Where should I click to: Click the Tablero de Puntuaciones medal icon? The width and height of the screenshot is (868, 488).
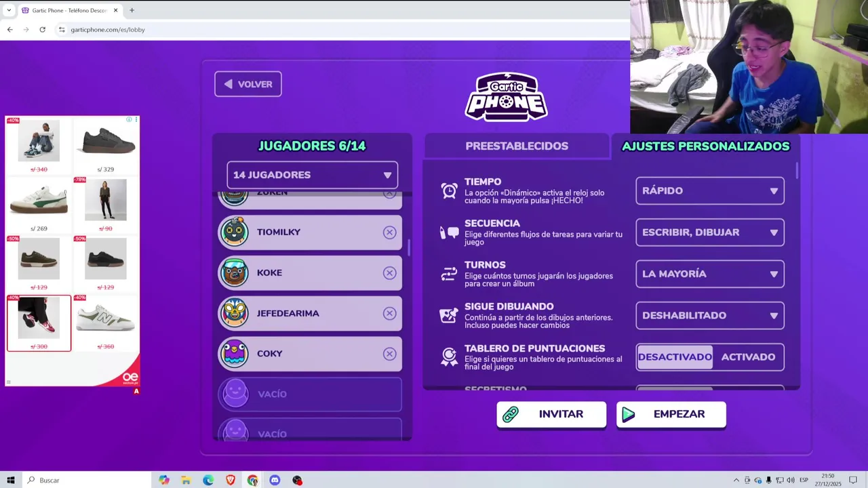pyautogui.click(x=449, y=357)
